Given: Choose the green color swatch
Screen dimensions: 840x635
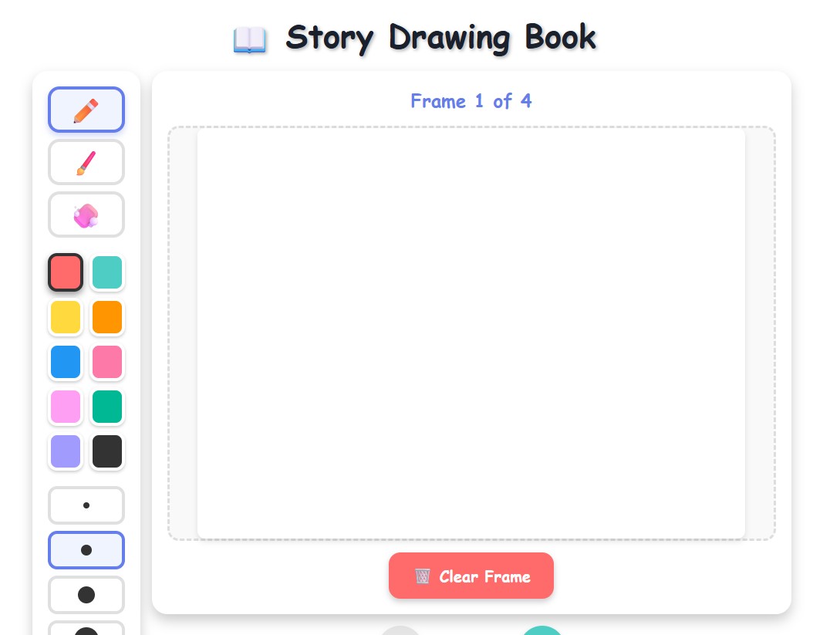Looking at the screenshot, I should point(107,407).
